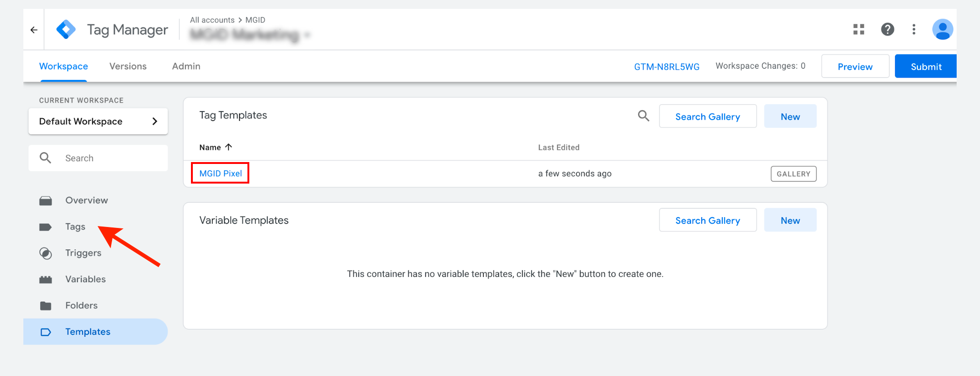Click the Workspace Changes: 0 text
Viewport: 980px width, 376px height.
click(760, 66)
